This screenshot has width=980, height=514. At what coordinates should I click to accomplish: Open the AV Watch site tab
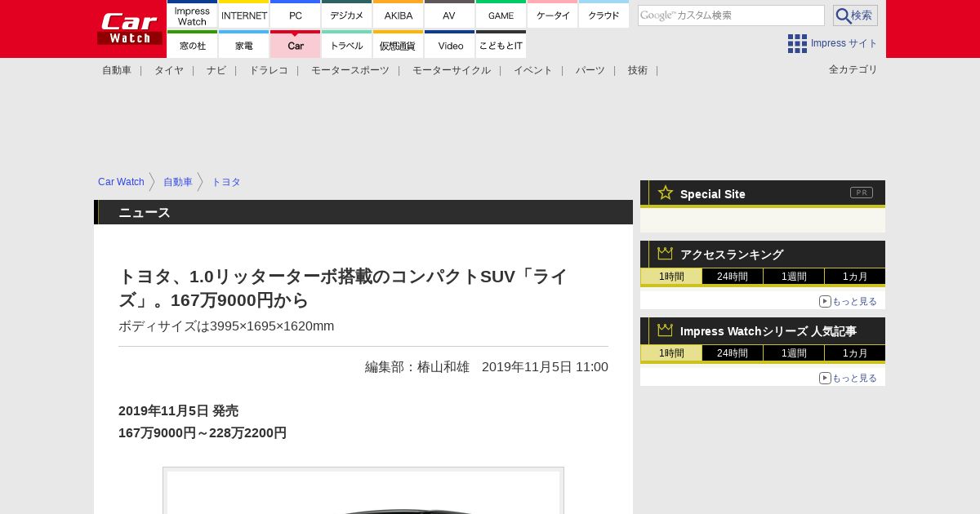point(450,15)
